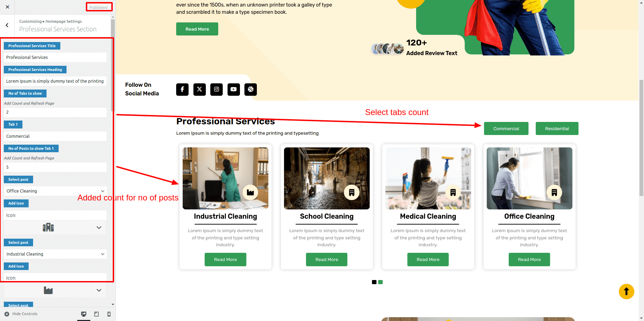Viewport: 644px width, 321px height.
Task: Expand the hospital icon picker chevron
Action: (99, 228)
